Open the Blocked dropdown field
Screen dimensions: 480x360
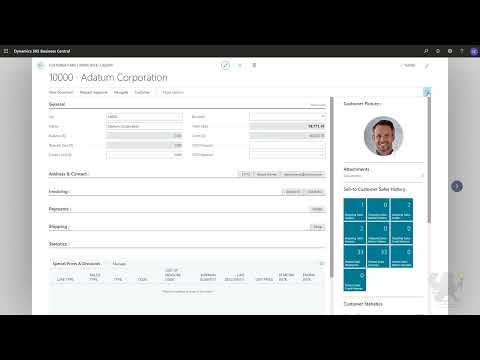(x=287, y=116)
